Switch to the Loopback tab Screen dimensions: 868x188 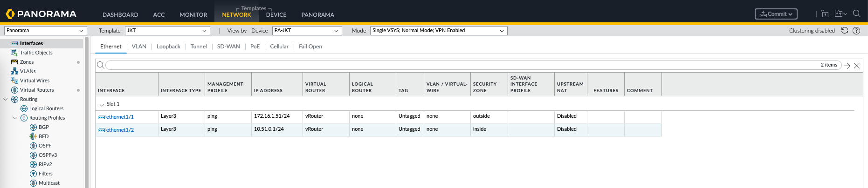[x=168, y=47]
